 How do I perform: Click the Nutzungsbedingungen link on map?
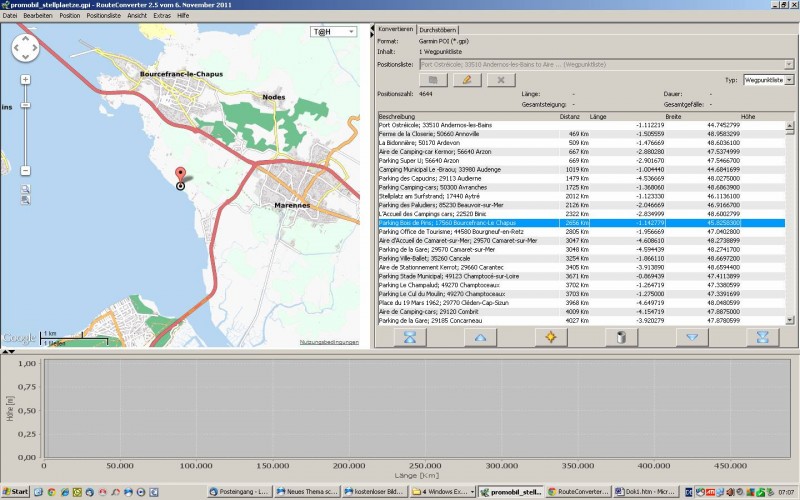(329, 343)
